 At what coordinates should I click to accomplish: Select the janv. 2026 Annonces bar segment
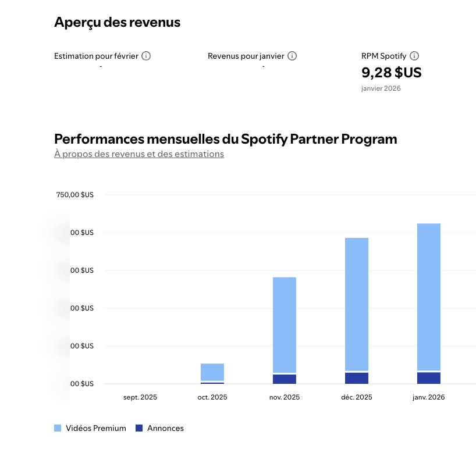coord(429,378)
